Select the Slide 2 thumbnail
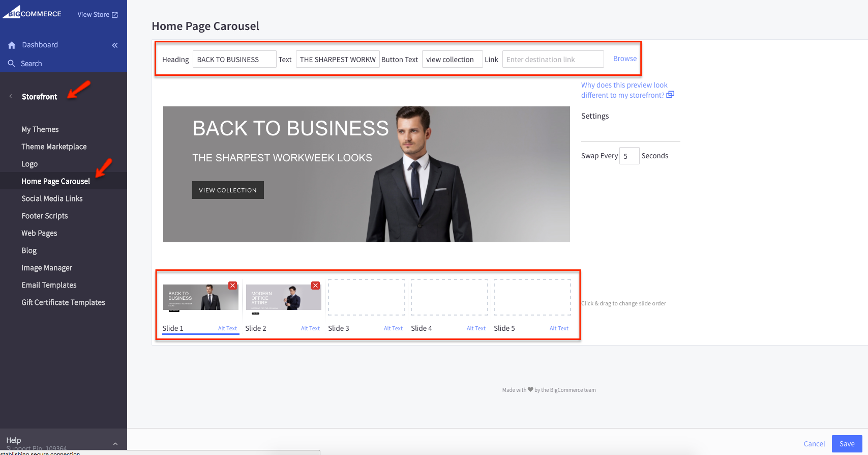Image resolution: width=868 pixels, height=455 pixels. tap(283, 297)
